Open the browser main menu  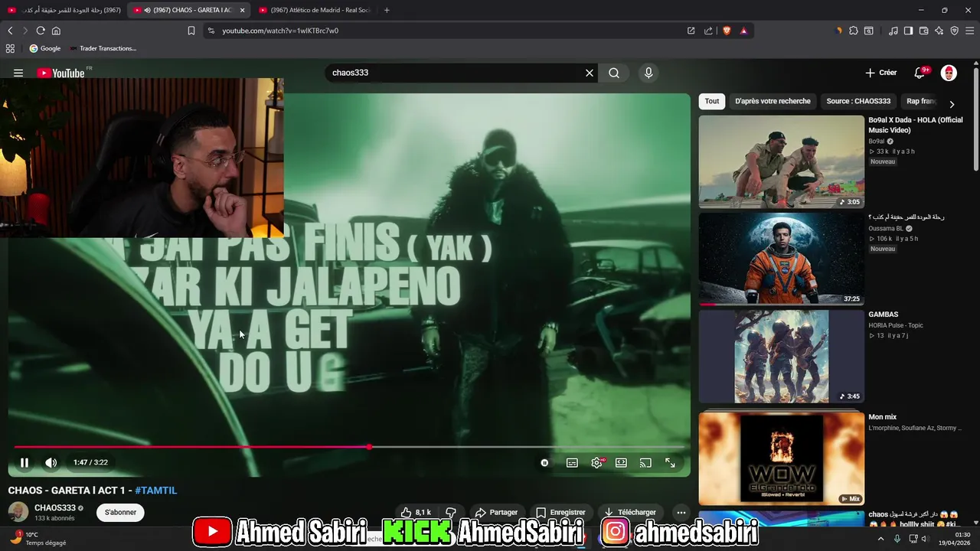point(970,31)
